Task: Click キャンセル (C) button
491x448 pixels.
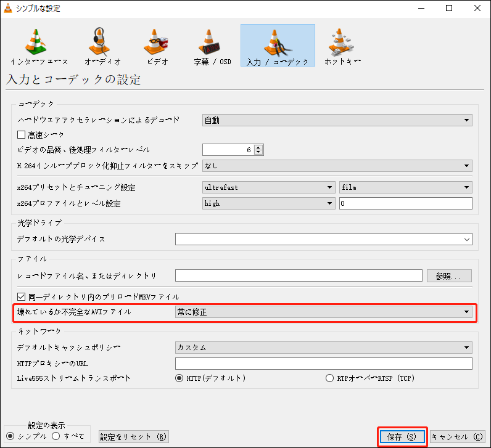Action: [x=458, y=437]
